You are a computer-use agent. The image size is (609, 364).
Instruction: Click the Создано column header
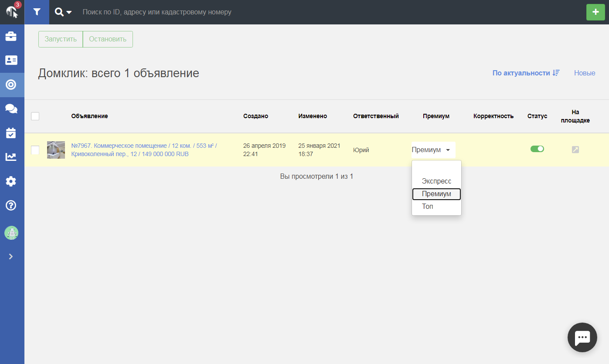point(256,116)
